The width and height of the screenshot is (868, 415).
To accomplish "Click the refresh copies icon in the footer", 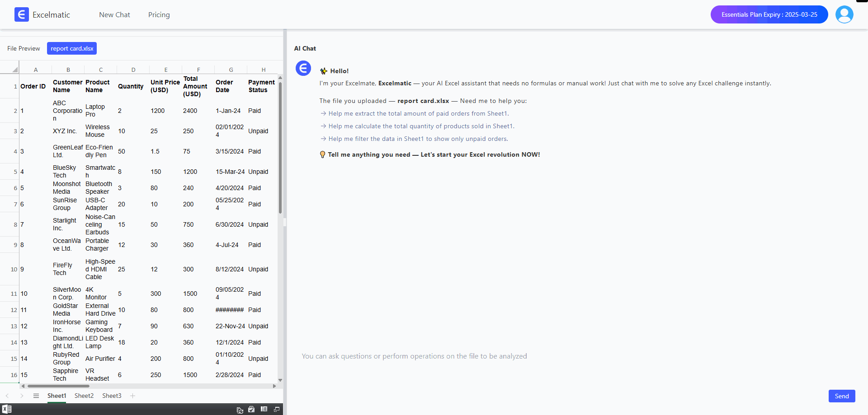I will click(240, 410).
